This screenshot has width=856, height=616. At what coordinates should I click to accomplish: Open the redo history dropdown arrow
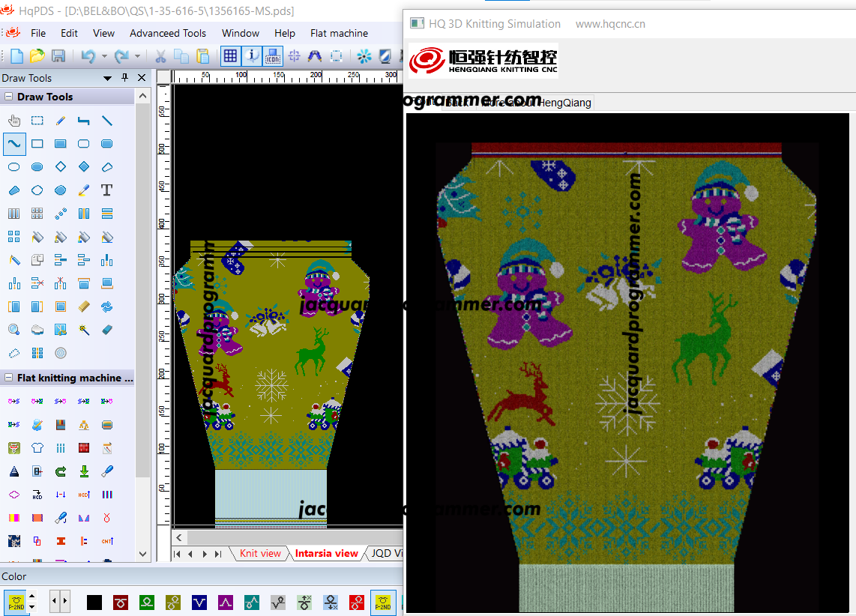138,55
